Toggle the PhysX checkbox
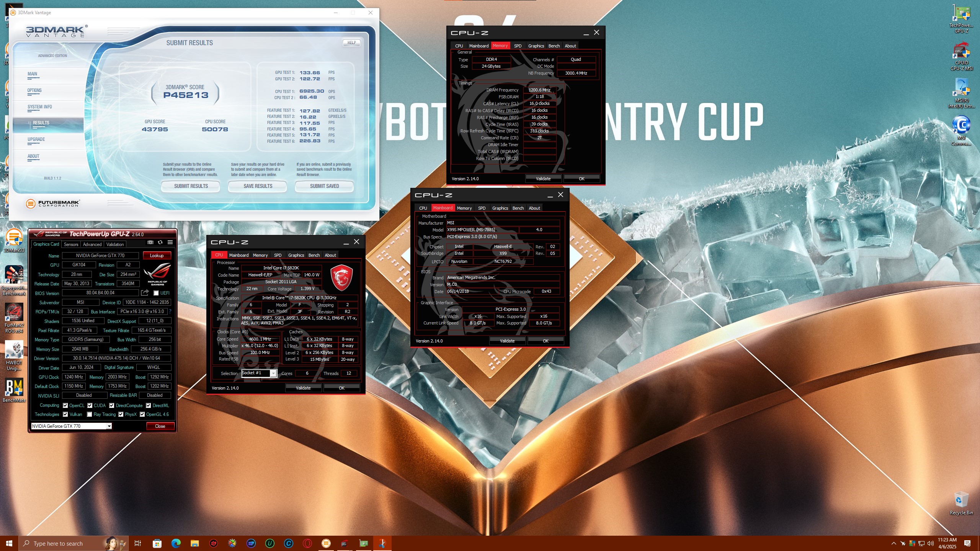This screenshot has width=980, height=551. coord(121,414)
